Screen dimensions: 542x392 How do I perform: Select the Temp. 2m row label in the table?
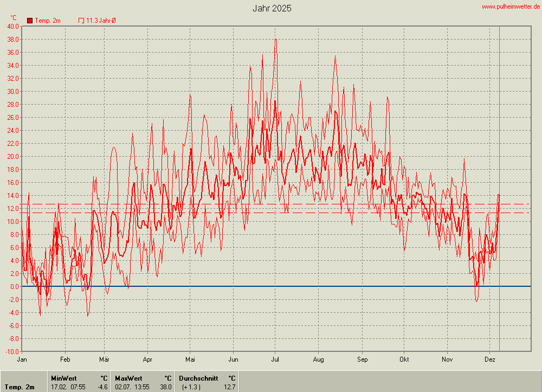pyautogui.click(x=20, y=387)
